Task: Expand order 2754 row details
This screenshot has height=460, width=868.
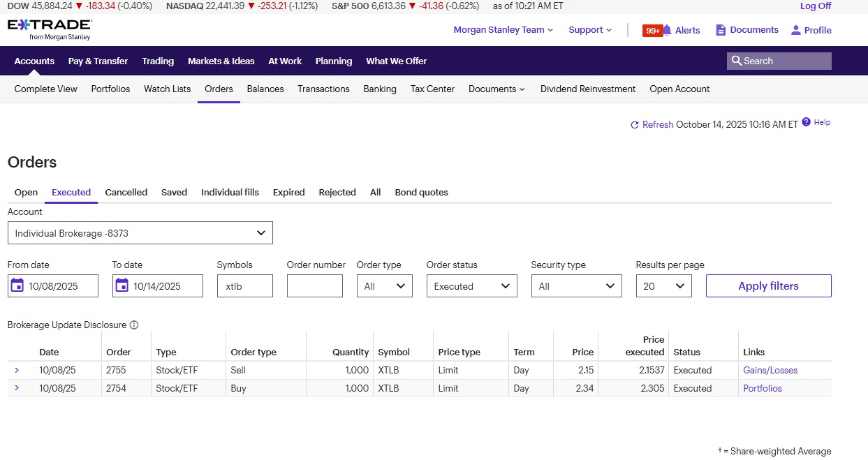Action: 17,388
